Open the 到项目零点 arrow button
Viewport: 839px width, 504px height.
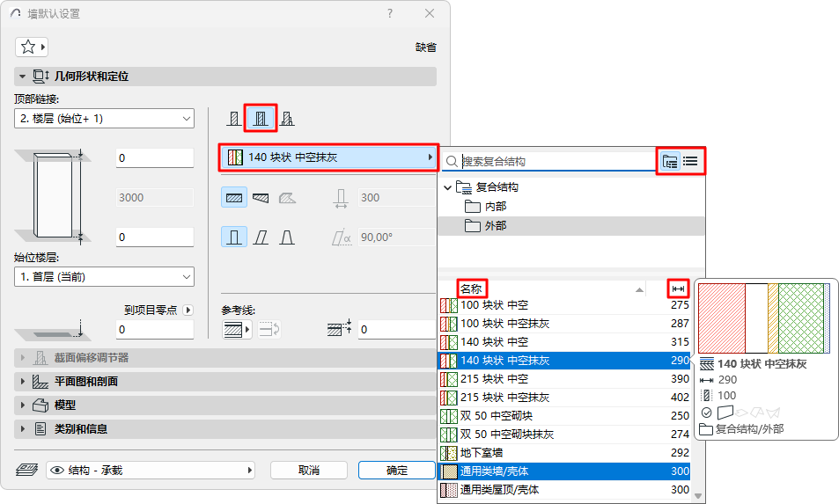coord(188,310)
